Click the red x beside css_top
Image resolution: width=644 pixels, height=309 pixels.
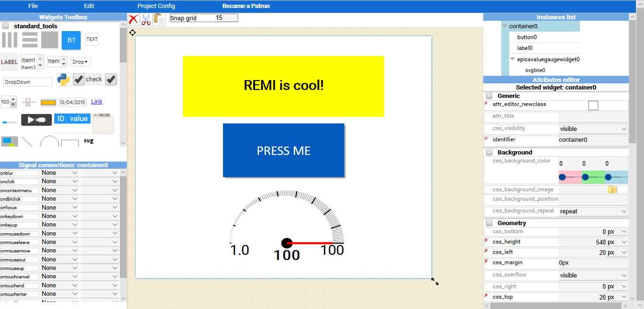pos(486,295)
